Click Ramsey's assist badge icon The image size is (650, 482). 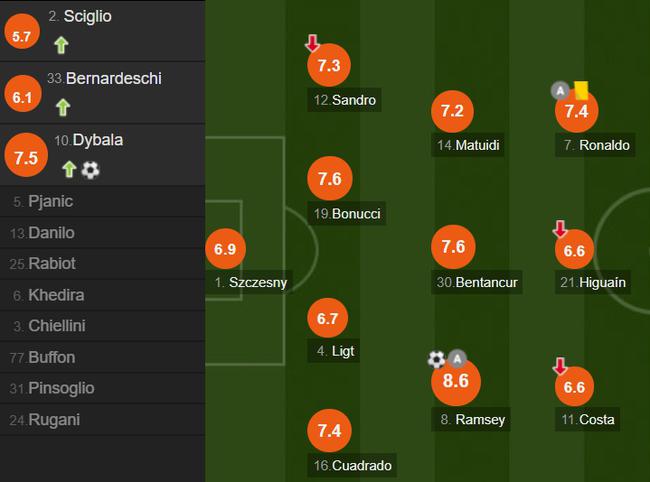(x=457, y=358)
